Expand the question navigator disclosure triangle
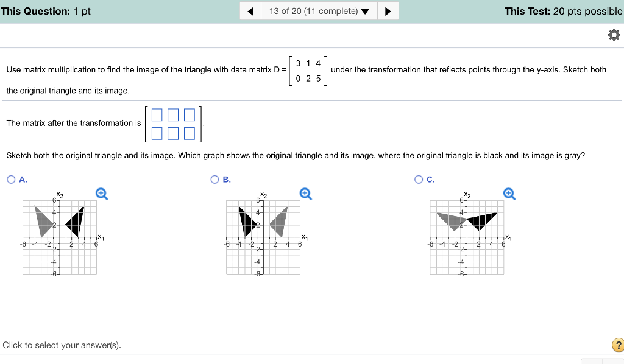Screen dimensions: 624x364 364,10
